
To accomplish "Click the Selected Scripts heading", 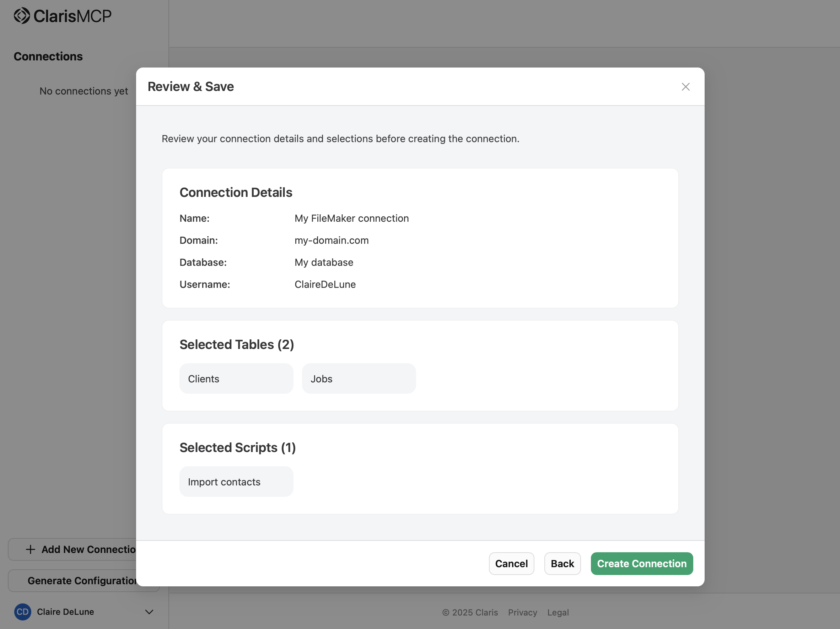I will (238, 447).
